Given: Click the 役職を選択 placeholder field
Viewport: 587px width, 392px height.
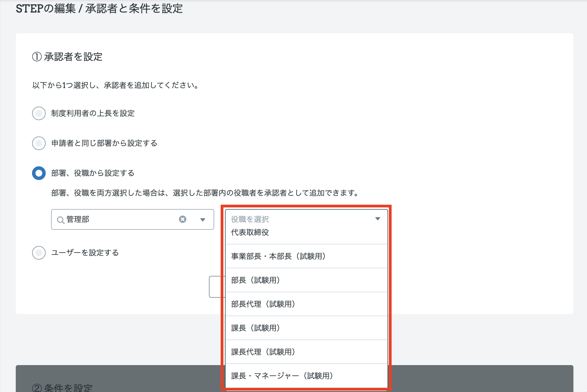Looking at the screenshot, I should [x=306, y=219].
